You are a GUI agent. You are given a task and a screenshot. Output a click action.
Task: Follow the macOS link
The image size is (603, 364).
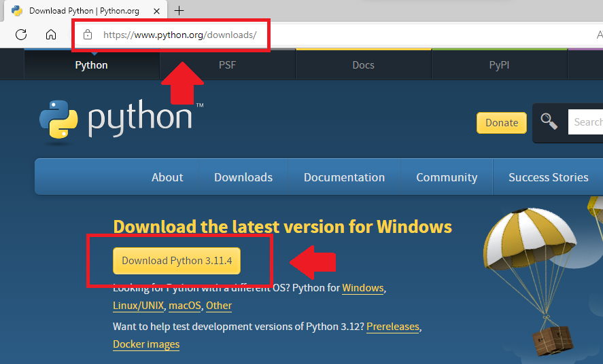point(185,306)
